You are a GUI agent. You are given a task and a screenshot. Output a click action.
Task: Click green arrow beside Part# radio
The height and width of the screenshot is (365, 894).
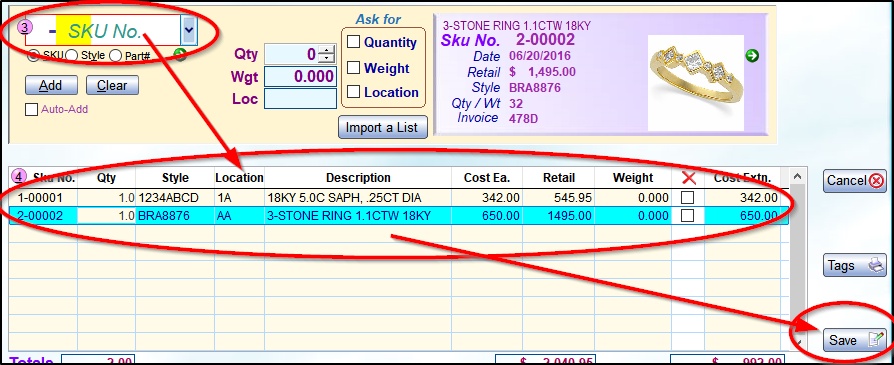pos(180,55)
